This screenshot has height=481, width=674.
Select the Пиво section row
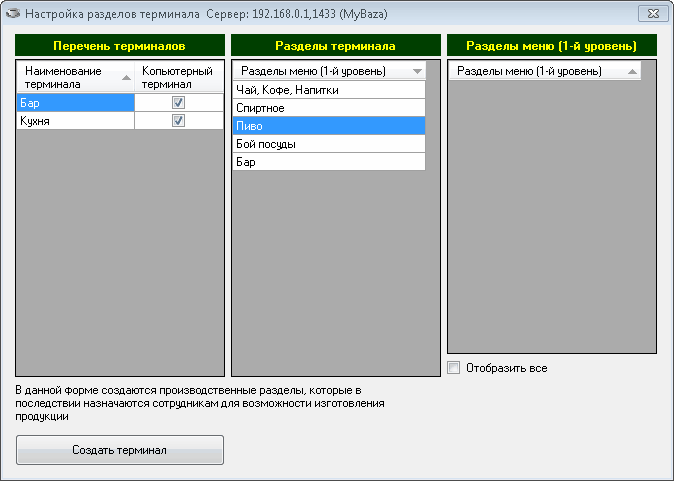(328, 126)
